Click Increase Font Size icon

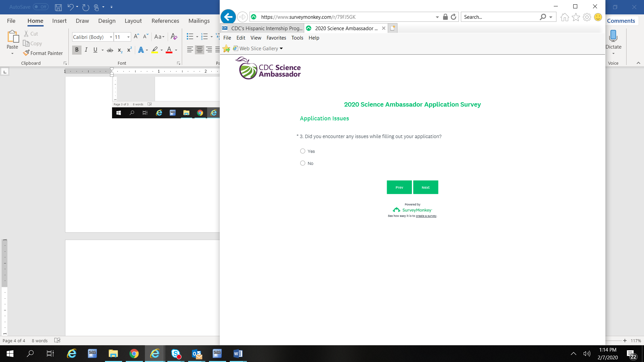[x=136, y=37]
